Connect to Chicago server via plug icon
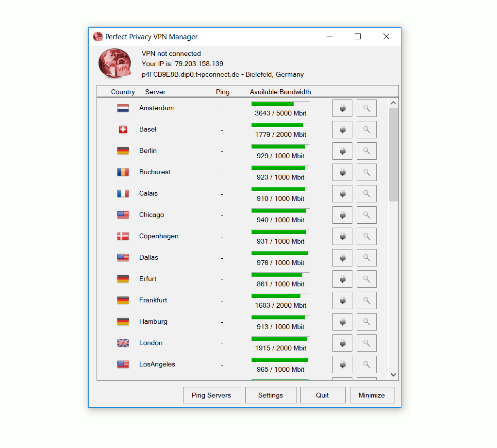 [x=342, y=215]
